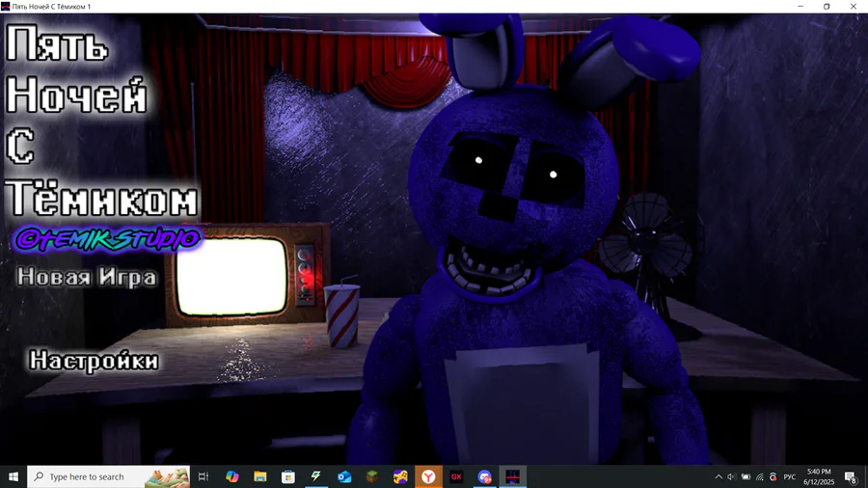Start a new game via Новая Игра
Viewport: 868px width, 488px height.
click(x=87, y=277)
